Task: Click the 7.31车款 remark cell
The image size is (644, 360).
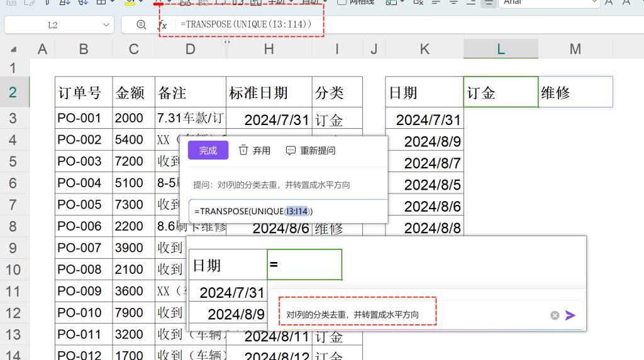Action: point(190,118)
